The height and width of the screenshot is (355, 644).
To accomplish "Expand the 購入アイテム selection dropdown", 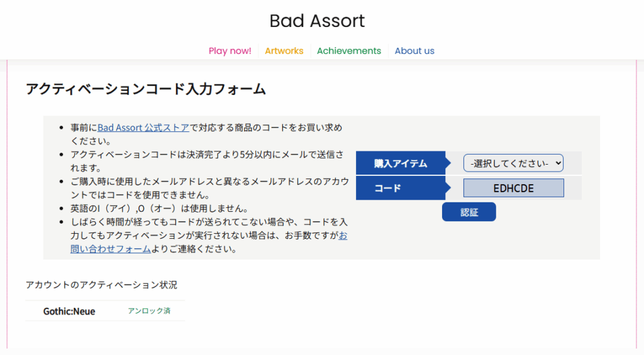I will click(513, 163).
